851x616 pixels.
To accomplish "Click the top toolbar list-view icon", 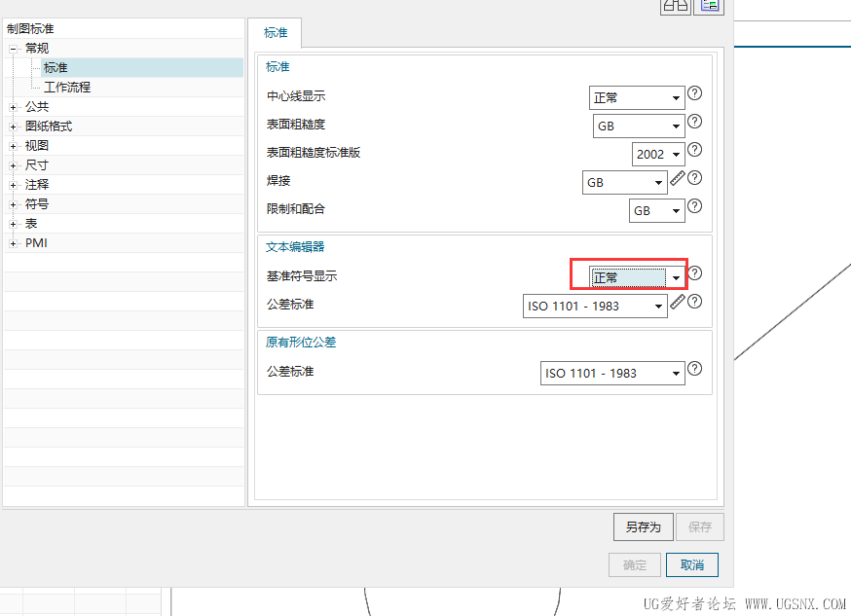I will [x=709, y=6].
